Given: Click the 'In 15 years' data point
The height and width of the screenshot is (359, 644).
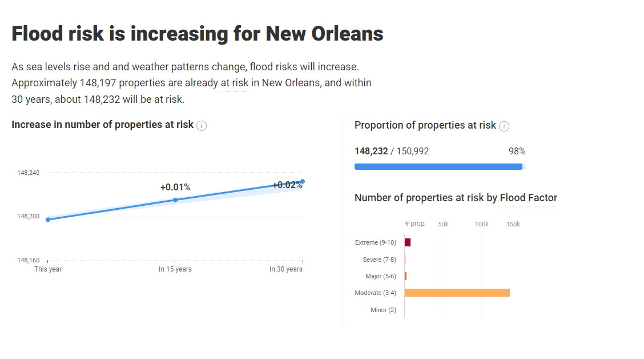Looking at the screenshot, I should [x=175, y=200].
